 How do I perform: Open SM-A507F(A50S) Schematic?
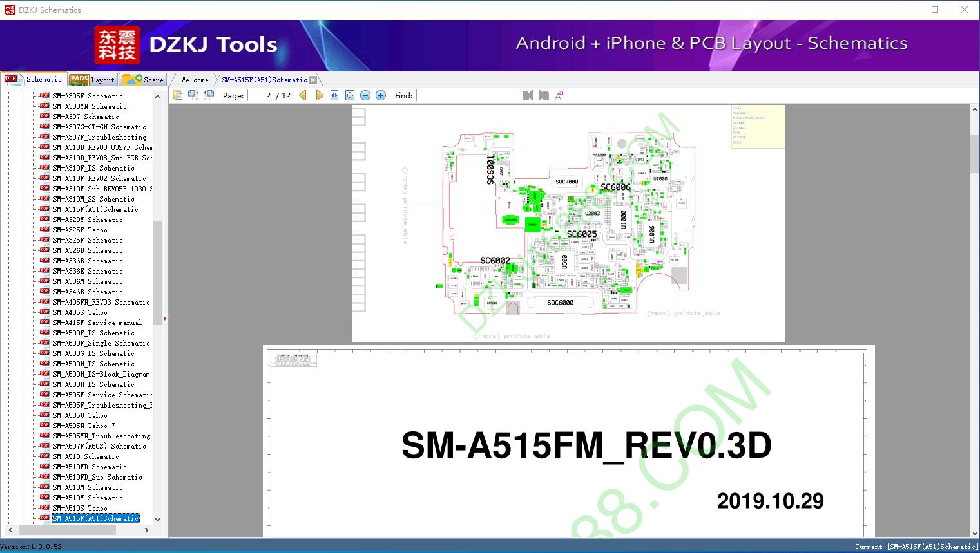point(99,446)
